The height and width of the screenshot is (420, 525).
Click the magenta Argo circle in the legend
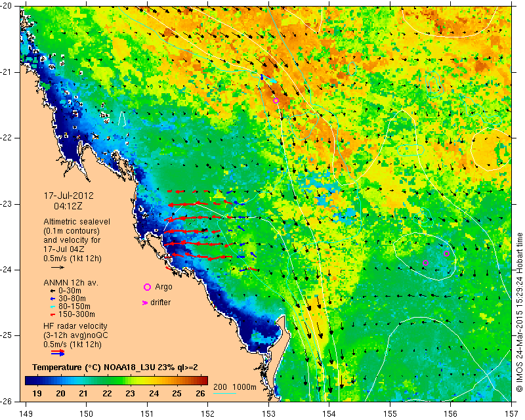coord(147,287)
